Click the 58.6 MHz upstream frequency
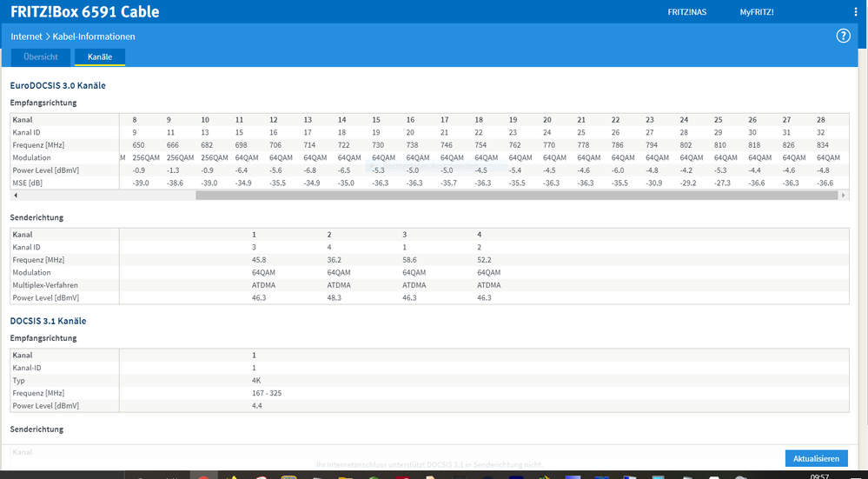The width and height of the screenshot is (868, 479). [x=409, y=260]
